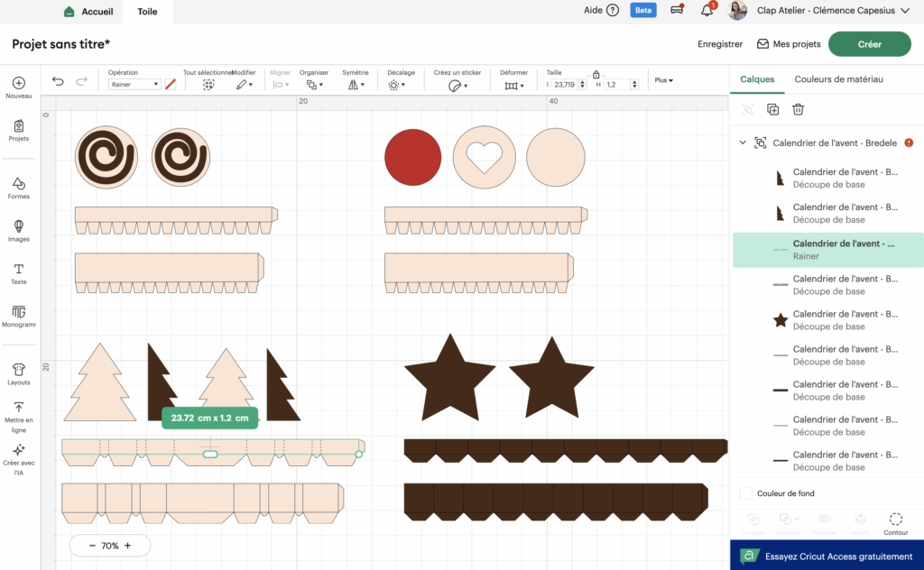Click the Undo arrow in the toolbar
Viewport: 924px width, 570px height.
[x=58, y=81]
